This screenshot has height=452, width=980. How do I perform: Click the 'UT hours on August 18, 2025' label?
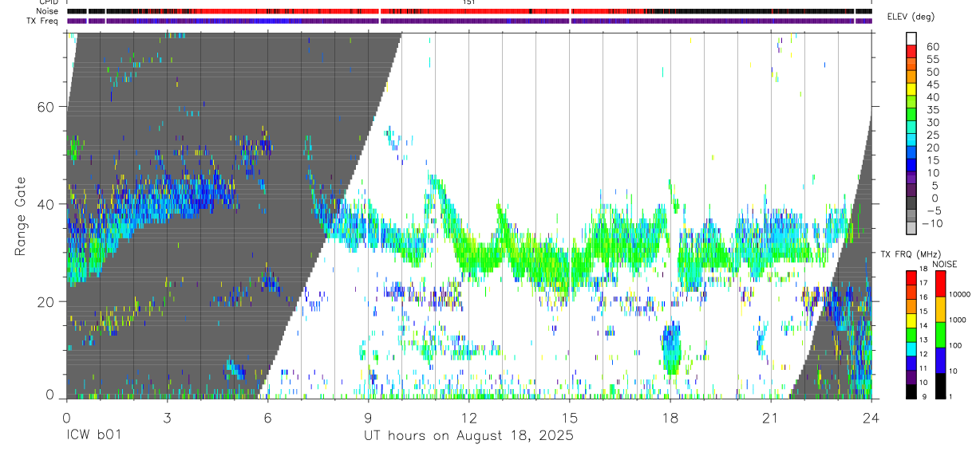468,435
